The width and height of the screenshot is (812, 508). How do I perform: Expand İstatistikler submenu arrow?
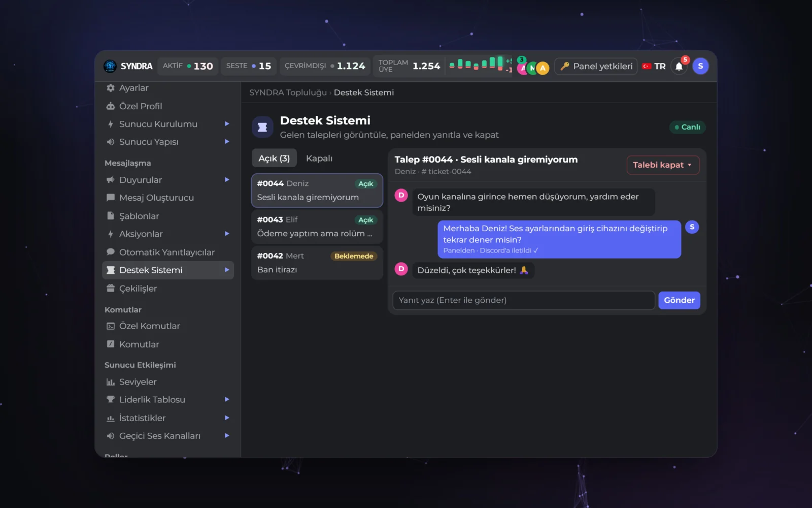tap(227, 418)
